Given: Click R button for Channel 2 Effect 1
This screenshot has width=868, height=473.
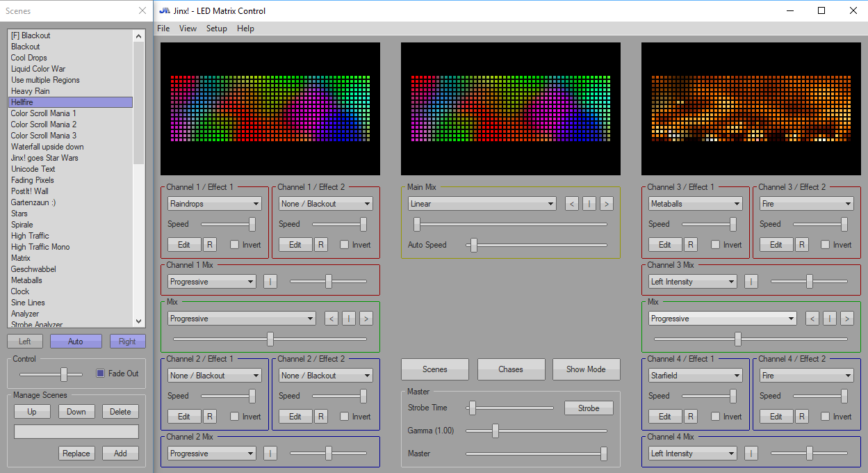Looking at the screenshot, I should [210, 417].
